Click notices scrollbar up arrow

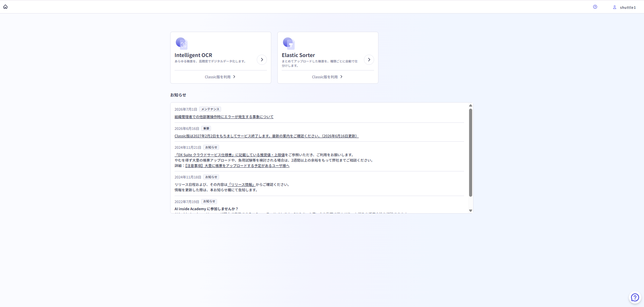coord(470,106)
